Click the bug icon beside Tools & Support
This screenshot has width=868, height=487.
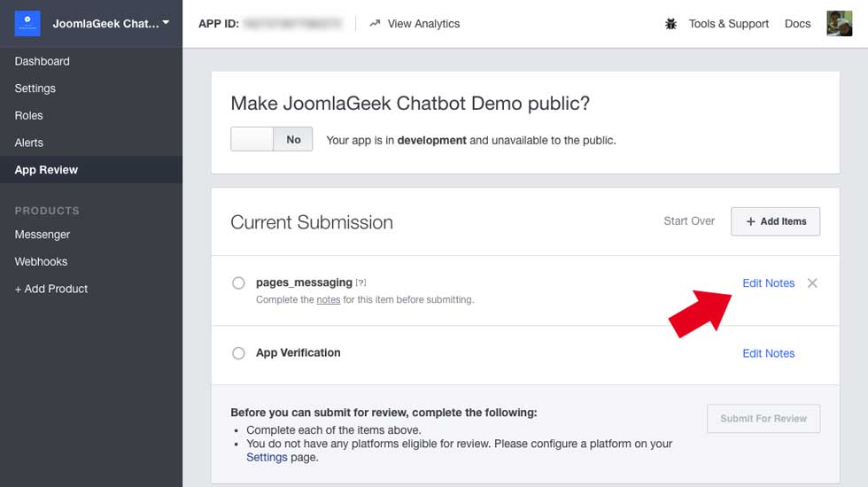[671, 24]
